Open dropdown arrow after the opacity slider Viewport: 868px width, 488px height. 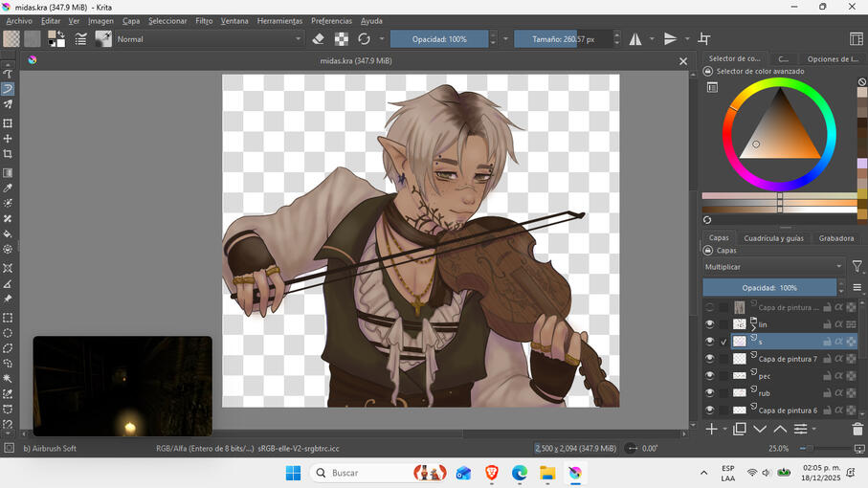tap(505, 38)
